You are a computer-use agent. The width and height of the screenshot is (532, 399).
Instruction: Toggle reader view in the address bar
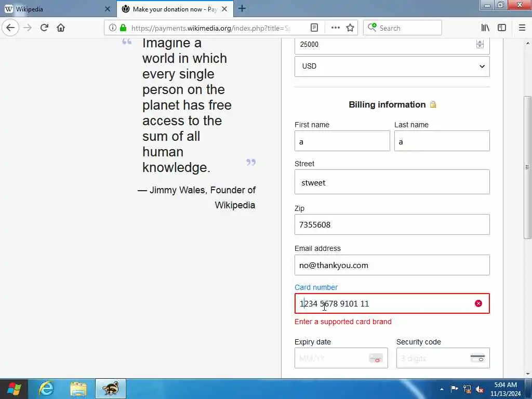314,28
